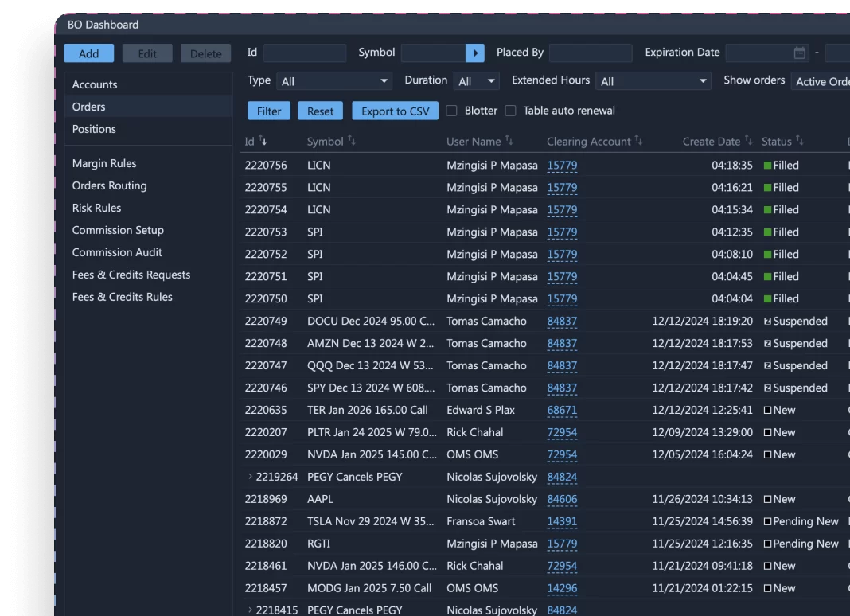Expand the Extended Hours dropdown
The width and height of the screenshot is (850, 616).
[x=653, y=81]
